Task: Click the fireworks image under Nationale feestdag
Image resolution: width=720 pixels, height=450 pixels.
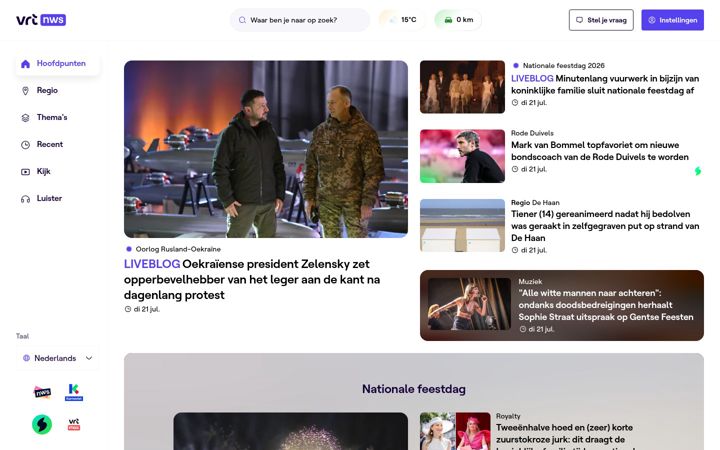Action: 291,431
